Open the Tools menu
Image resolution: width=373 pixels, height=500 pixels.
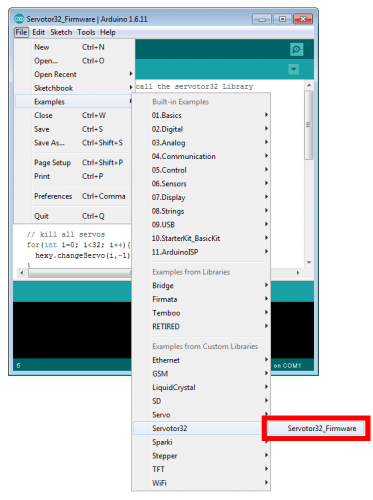click(86, 32)
